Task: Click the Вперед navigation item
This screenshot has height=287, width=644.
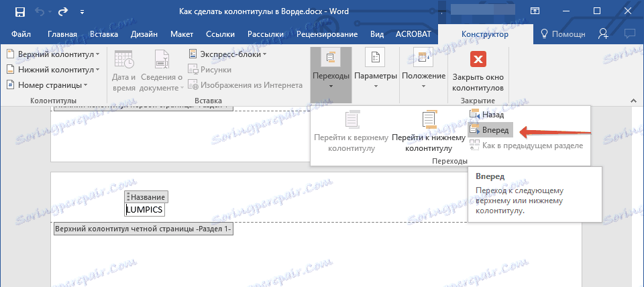Action: [490, 130]
